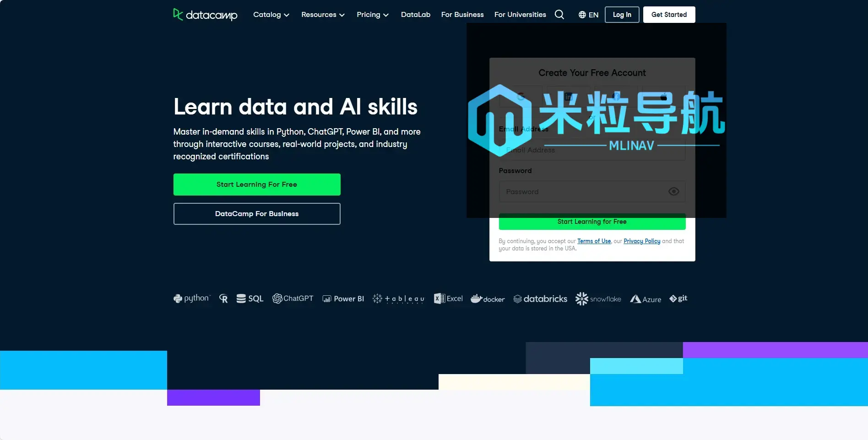Open search with the magnifying glass icon

pyautogui.click(x=559, y=14)
